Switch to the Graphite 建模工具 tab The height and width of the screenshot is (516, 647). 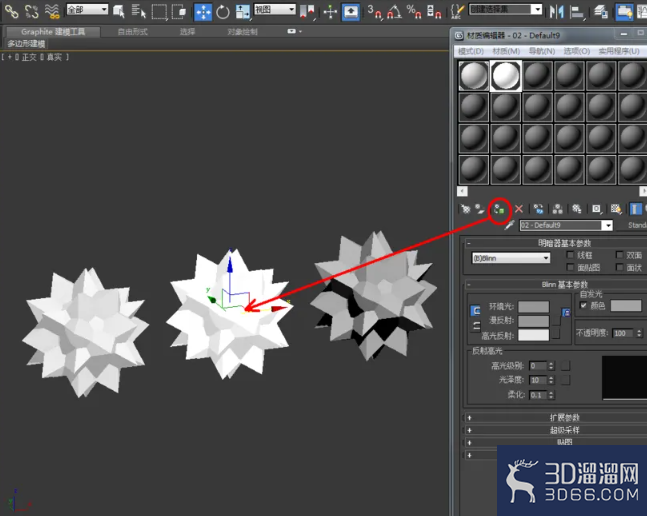pyautogui.click(x=53, y=32)
